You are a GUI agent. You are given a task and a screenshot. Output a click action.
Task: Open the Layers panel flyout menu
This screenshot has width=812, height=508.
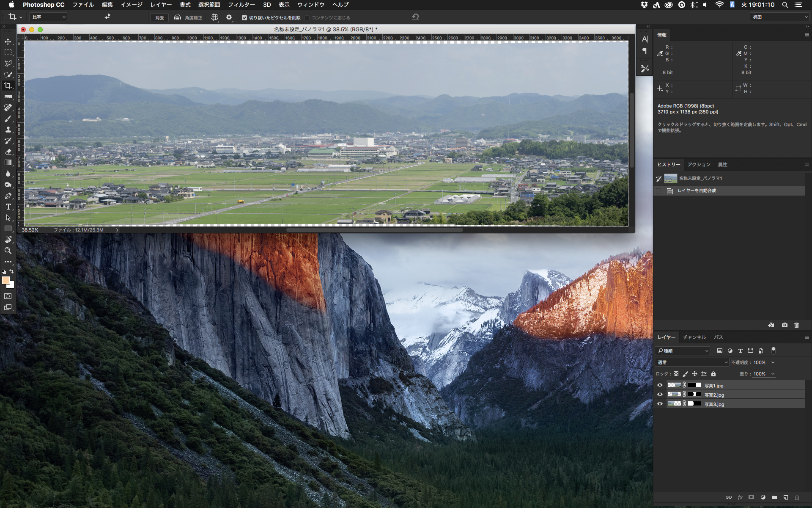point(807,337)
